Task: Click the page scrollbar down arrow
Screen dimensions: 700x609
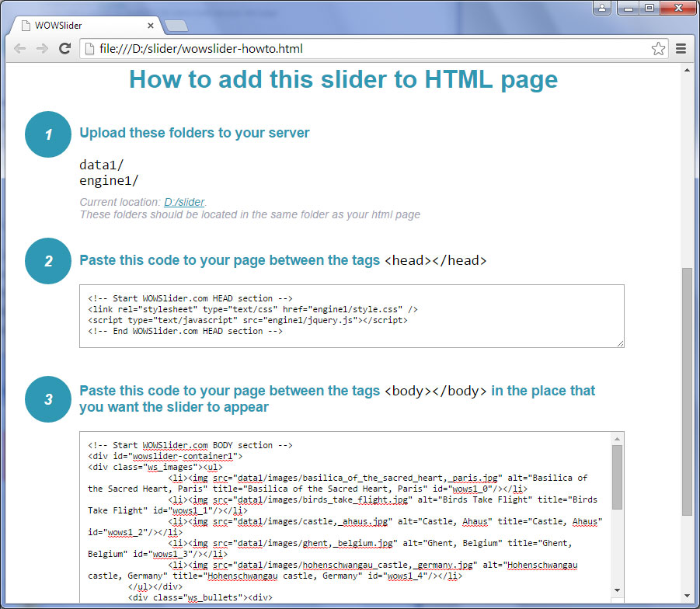Action: coord(687,596)
